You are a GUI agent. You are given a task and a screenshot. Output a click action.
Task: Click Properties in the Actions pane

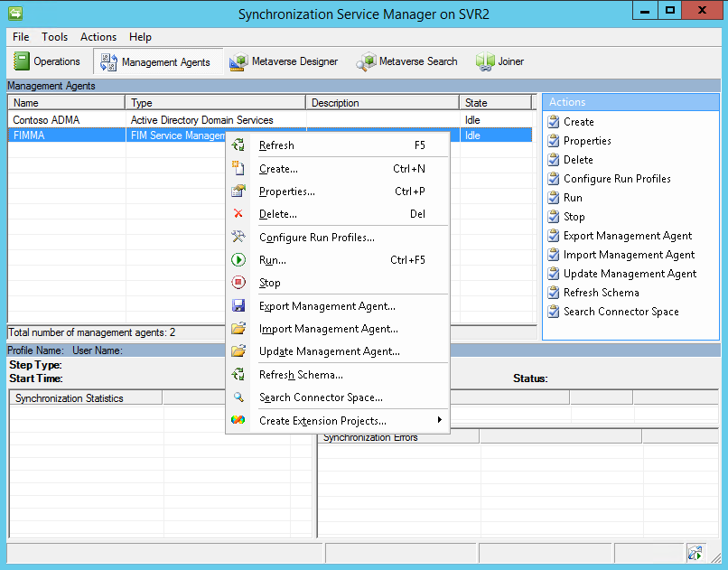[x=587, y=141]
